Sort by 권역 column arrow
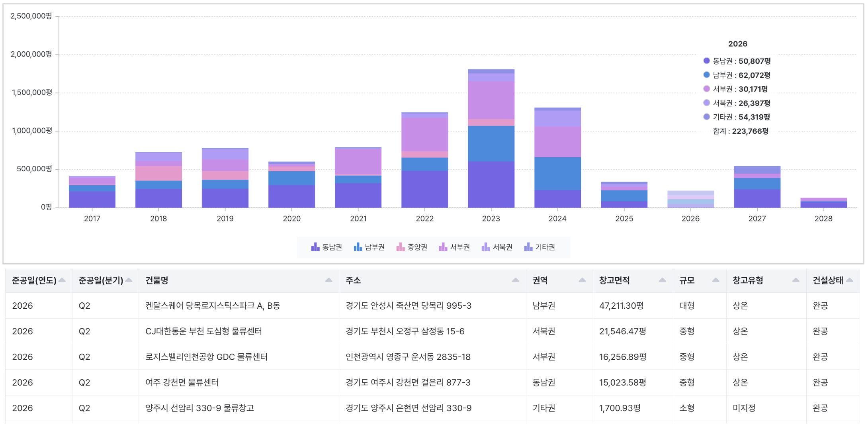868x427 pixels. [x=582, y=280]
